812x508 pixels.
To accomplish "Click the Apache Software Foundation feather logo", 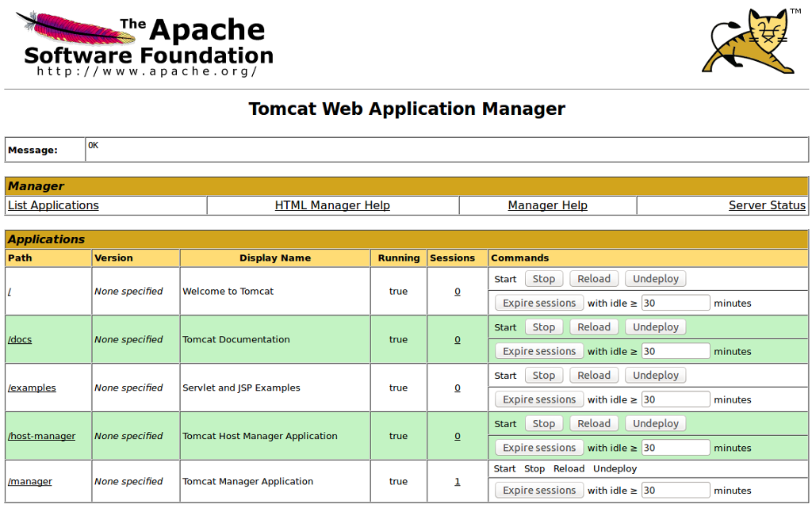I will coord(144,44).
